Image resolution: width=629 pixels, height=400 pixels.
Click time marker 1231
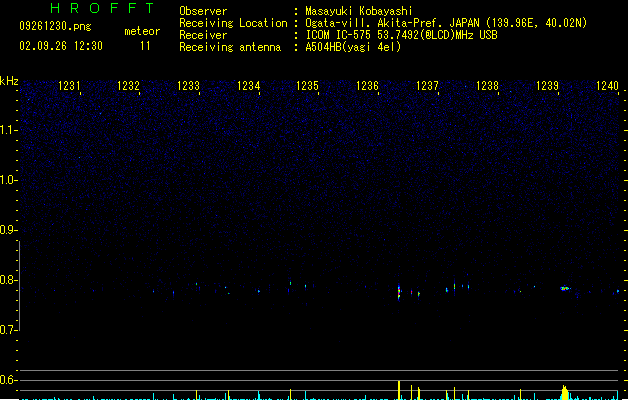pyautogui.click(x=69, y=86)
